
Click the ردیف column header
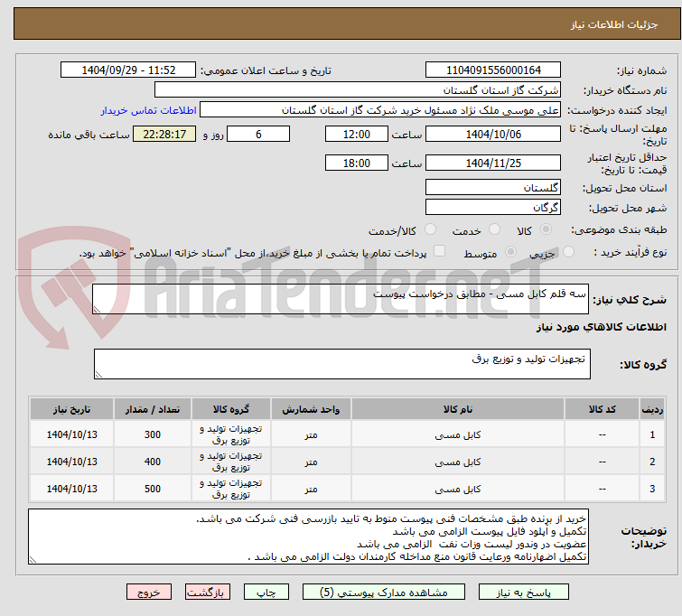tap(652, 409)
